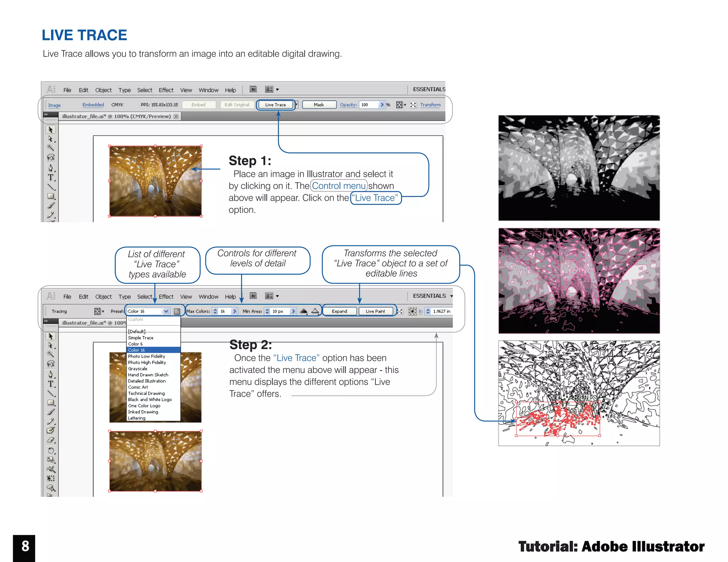Click the selected image in Step 1 artboard
728x562 pixels.
[x=155, y=181]
